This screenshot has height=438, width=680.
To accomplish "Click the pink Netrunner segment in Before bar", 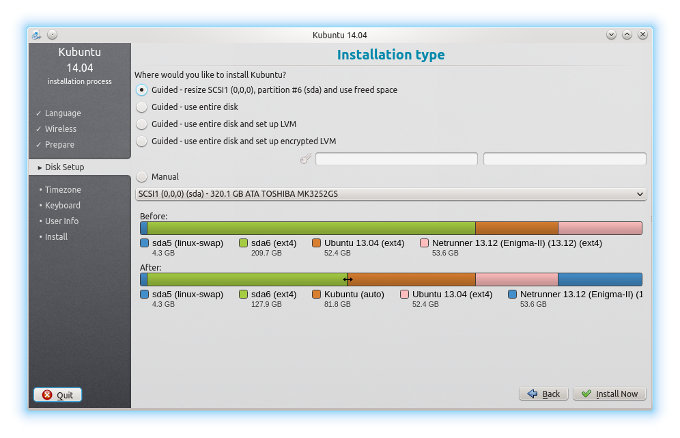I will pos(600,228).
